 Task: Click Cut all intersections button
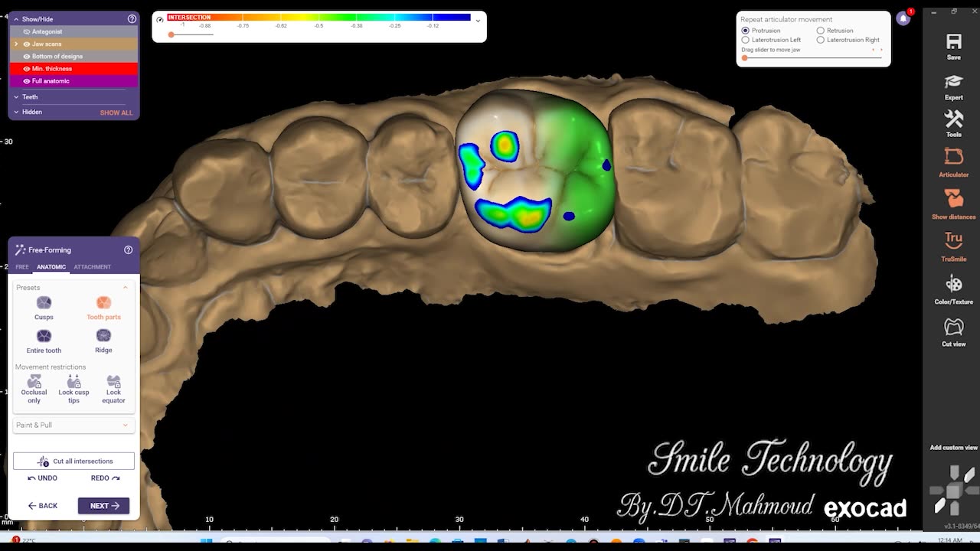point(73,461)
